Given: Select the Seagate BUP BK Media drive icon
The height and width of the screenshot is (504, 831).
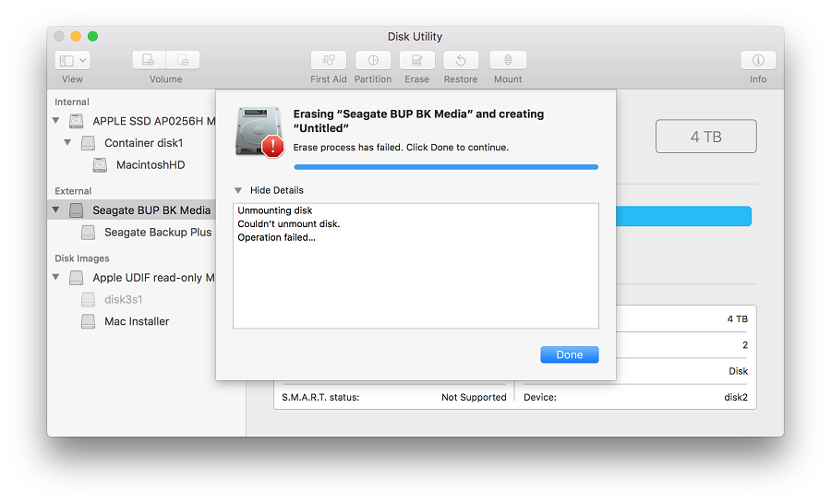Looking at the screenshot, I should point(77,210).
